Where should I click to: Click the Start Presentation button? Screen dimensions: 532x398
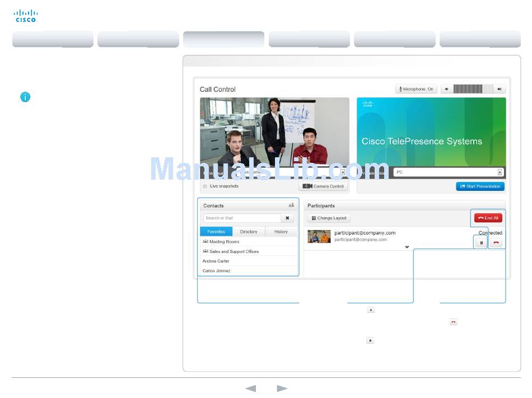480,186
